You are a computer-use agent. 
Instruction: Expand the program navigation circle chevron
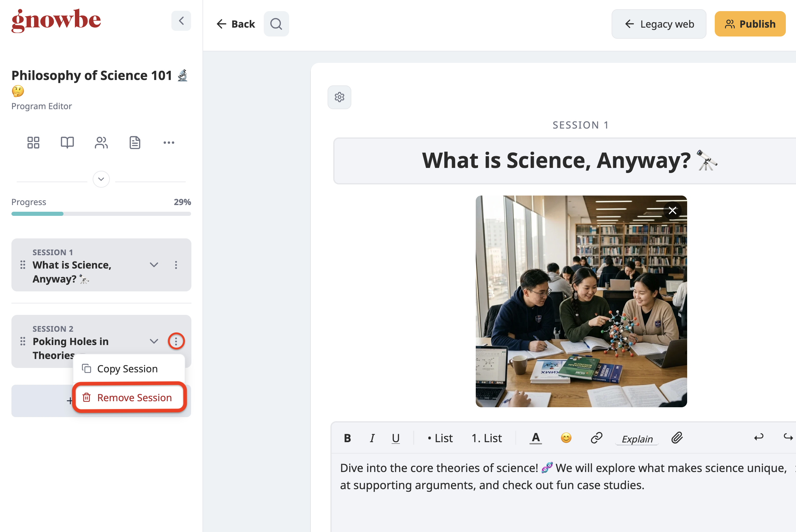(101, 179)
